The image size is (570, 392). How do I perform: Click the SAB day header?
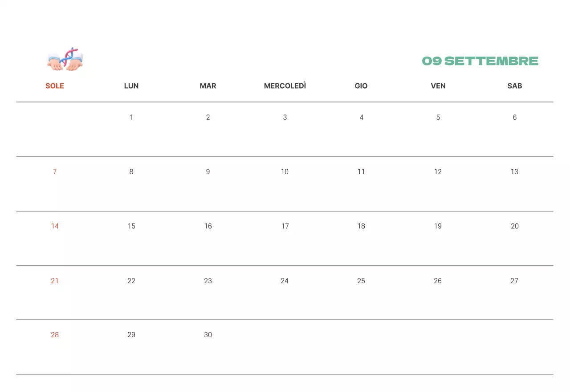pos(515,86)
